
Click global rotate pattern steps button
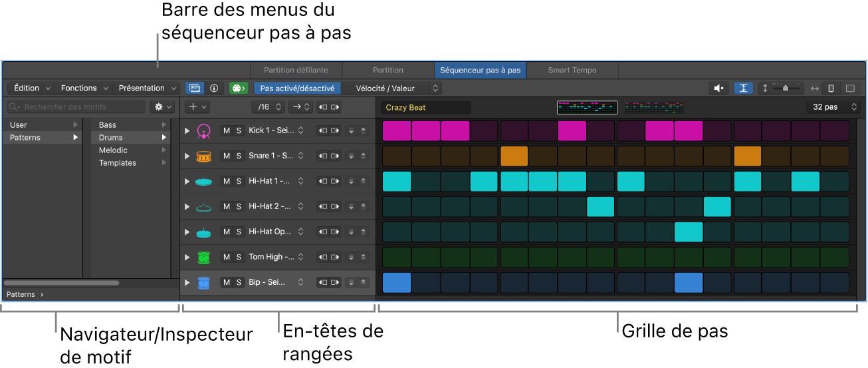coord(329,106)
